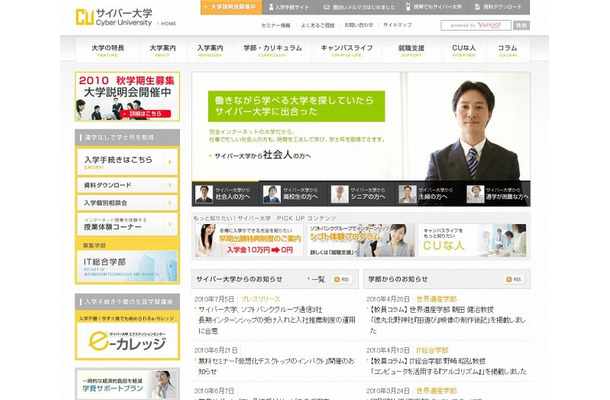Screen dimensions: 610x400
Task: Open ソフトバンクグループ internship news article
Action: pos(277,320)
